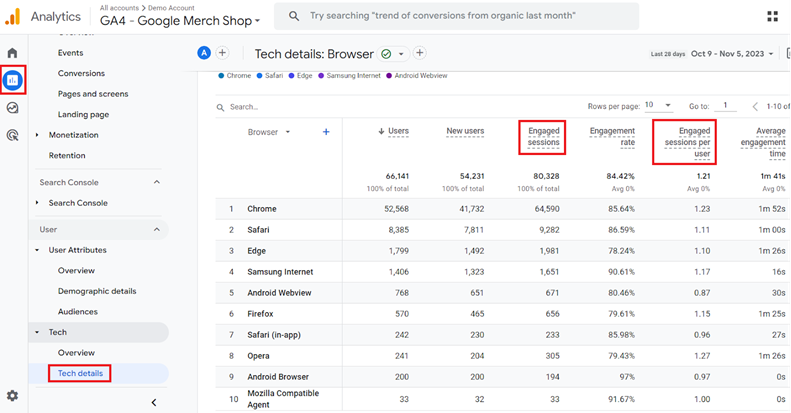The image size is (791, 413).
Task: Select the Chrome row in the table
Action: point(502,209)
